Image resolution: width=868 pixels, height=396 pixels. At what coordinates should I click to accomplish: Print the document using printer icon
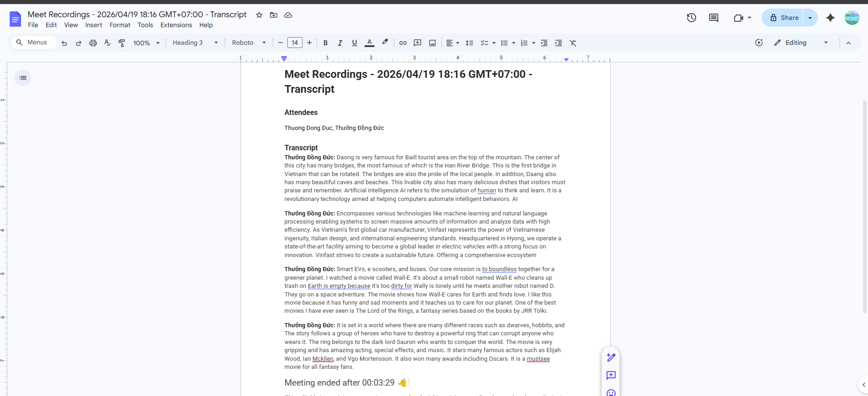[x=93, y=43]
